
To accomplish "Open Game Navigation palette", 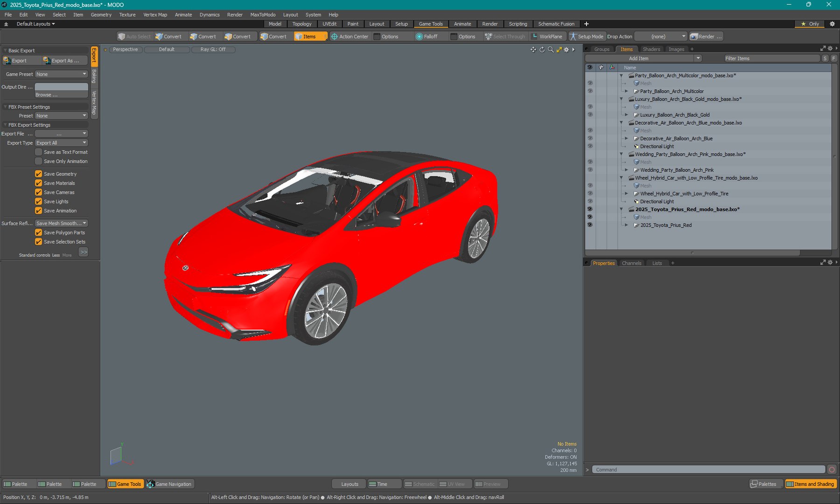I will tap(169, 484).
